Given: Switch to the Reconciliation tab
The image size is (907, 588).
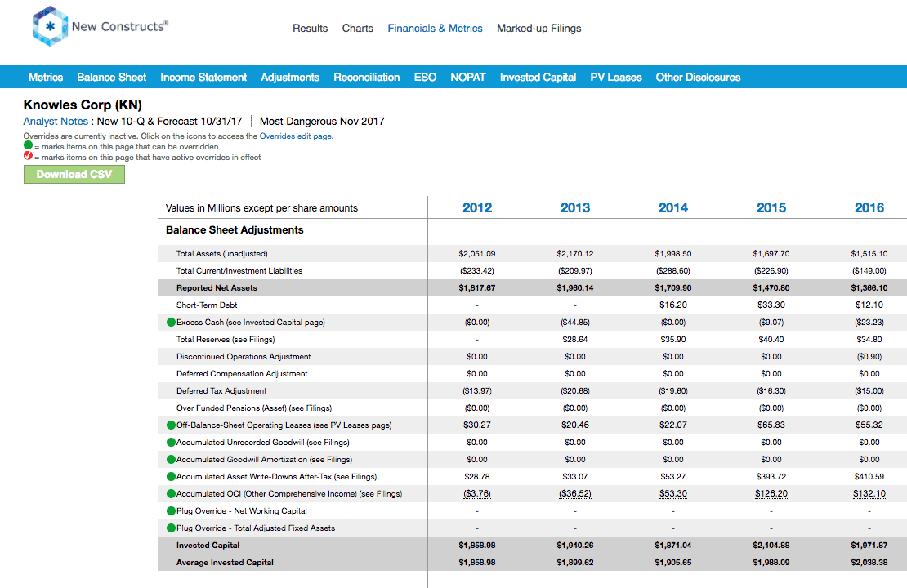Looking at the screenshot, I should pos(367,78).
